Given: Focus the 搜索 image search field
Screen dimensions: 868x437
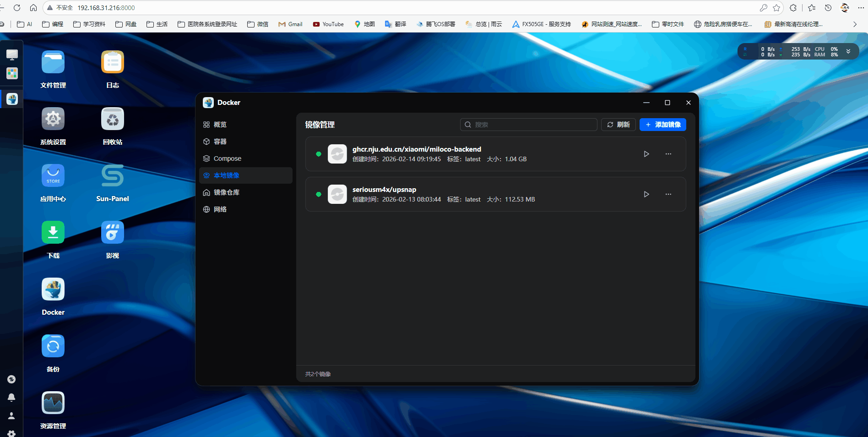Looking at the screenshot, I should point(529,125).
